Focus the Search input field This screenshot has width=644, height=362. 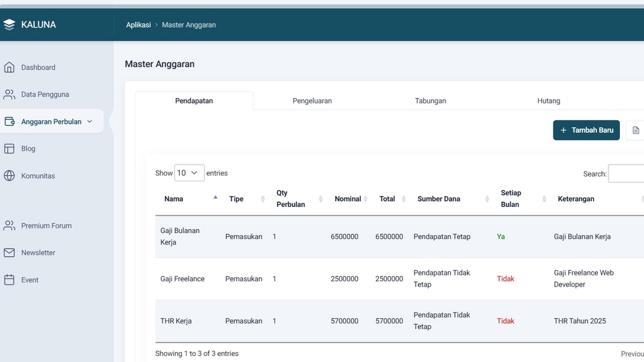(626, 173)
